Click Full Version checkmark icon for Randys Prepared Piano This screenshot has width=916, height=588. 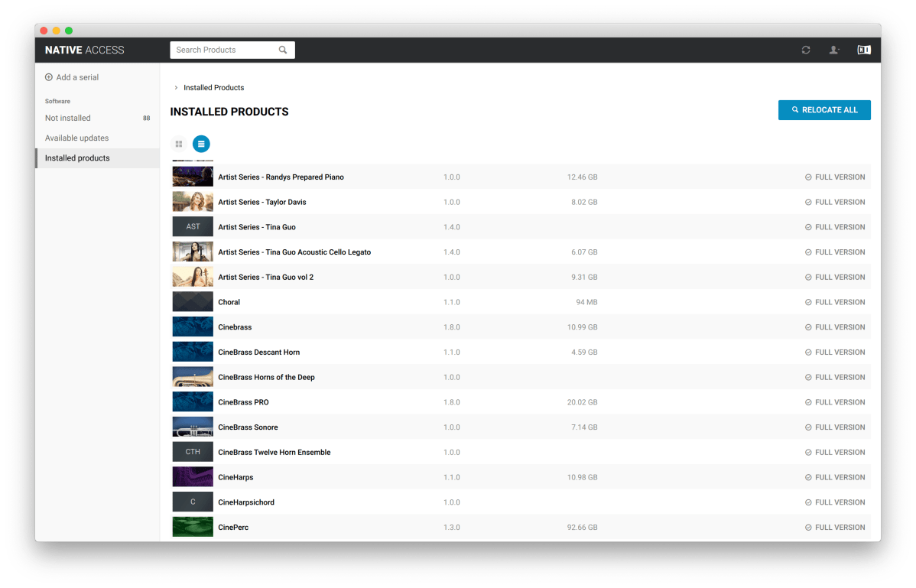(808, 177)
